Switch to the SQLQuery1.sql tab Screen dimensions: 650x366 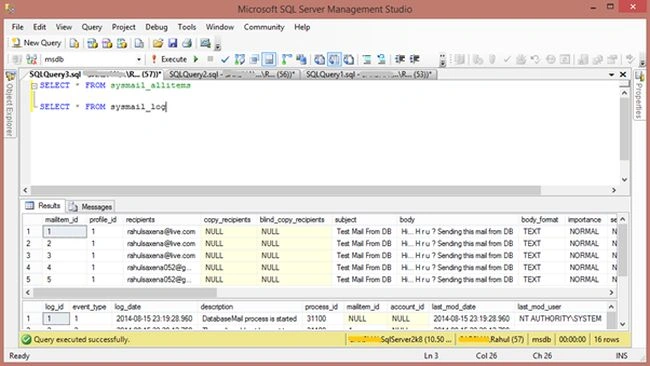point(369,74)
